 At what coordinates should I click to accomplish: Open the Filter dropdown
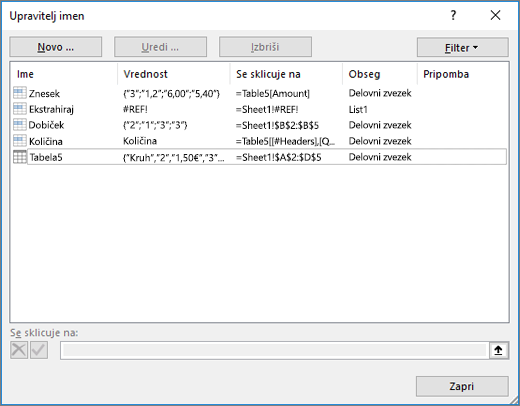click(463, 47)
